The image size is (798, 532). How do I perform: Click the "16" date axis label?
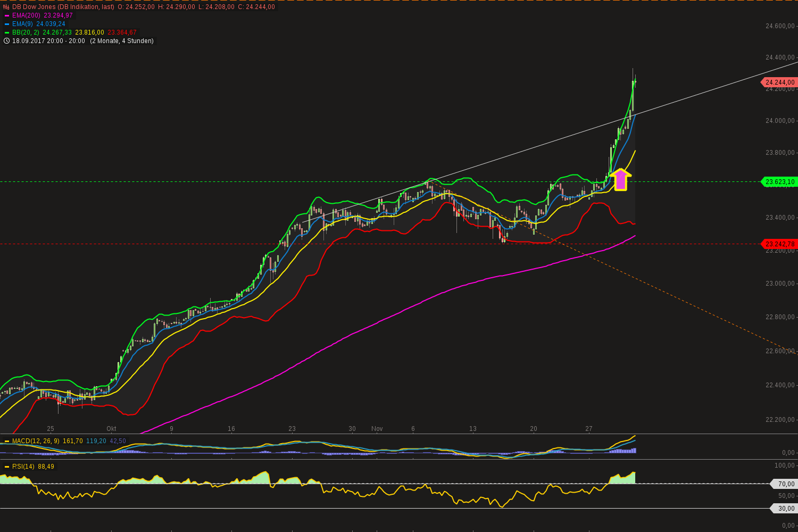click(x=231, y=429)
